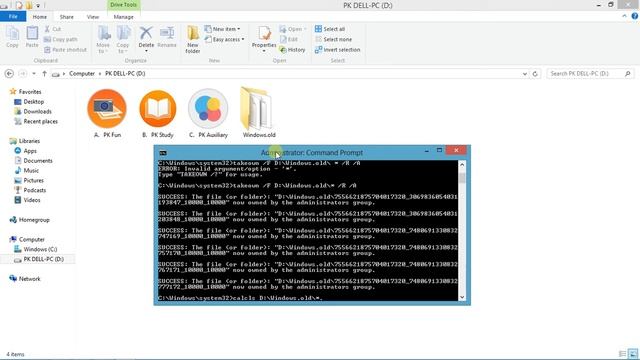Select the Windows.old folder
The width and height of the screenshot is (640, 360).
point(259,113)
